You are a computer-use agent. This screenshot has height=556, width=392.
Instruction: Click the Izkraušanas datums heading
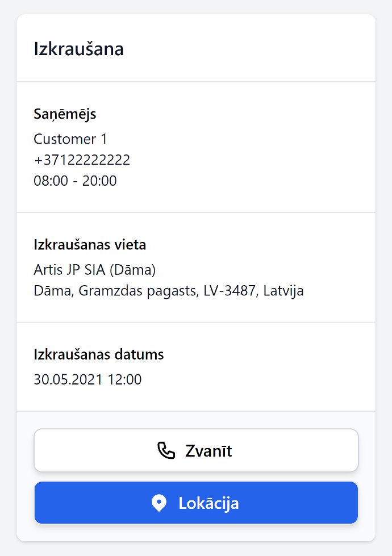tap(99, 354)
